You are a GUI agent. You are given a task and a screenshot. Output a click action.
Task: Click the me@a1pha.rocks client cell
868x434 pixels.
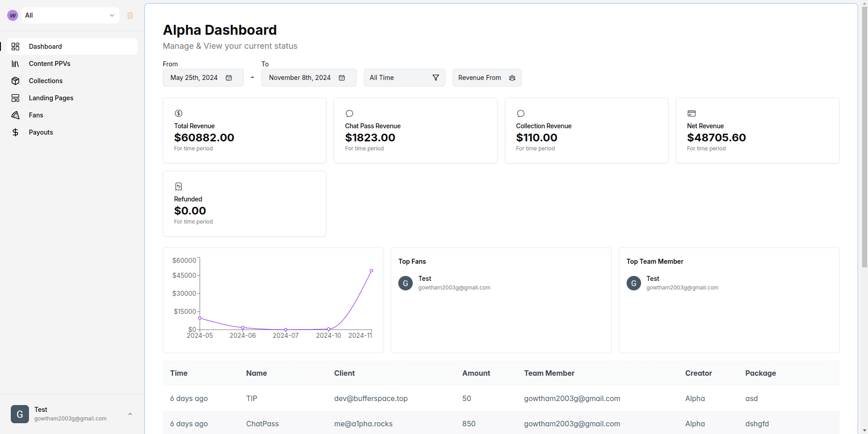point(363,424)
